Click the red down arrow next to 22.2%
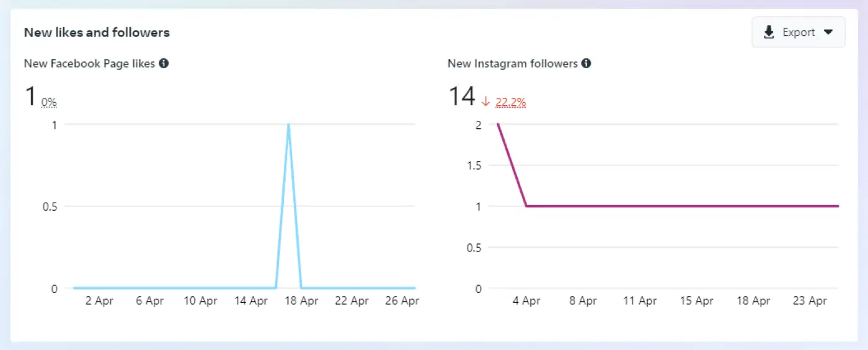The width and height of the screenshot is (868, 350). [x=486, y=102]
